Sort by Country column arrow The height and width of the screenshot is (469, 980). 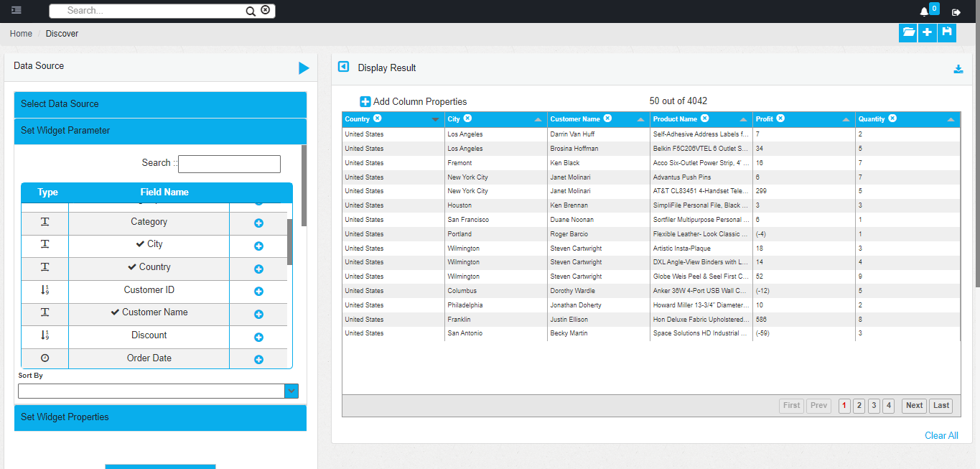tap(435, 119)
